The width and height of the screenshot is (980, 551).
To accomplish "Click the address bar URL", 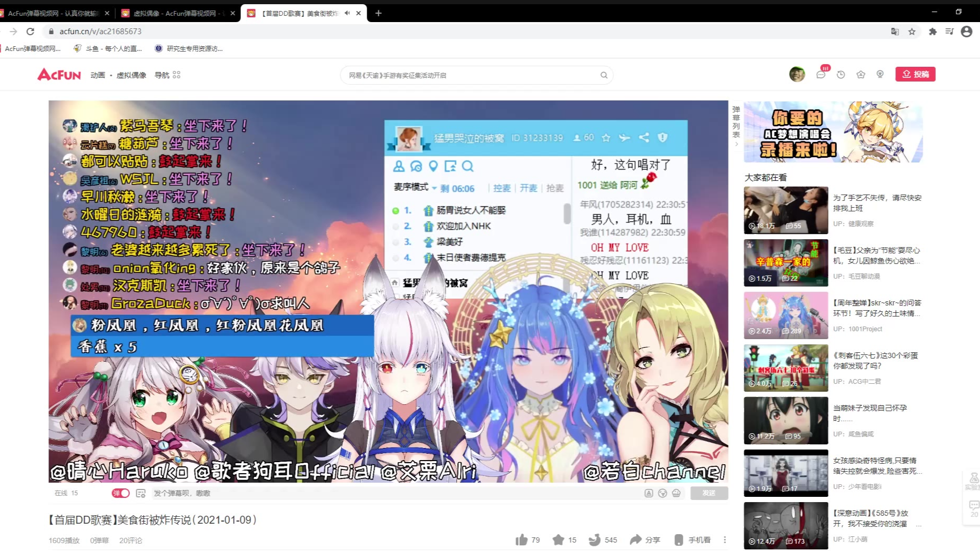I will coord(100,32).
